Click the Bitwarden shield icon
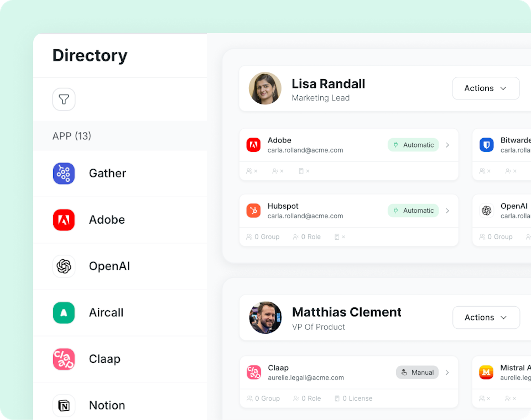 [x=486, y=145]
